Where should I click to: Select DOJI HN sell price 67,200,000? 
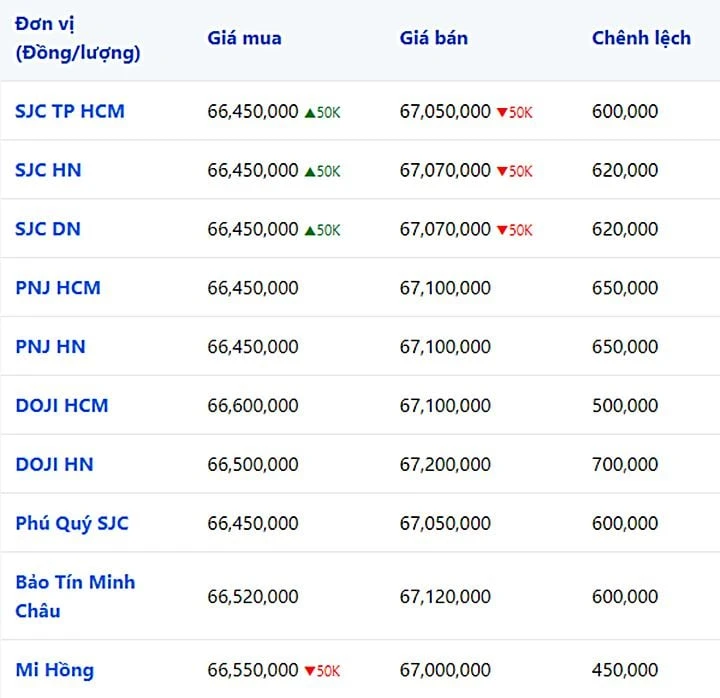(445, 464)
